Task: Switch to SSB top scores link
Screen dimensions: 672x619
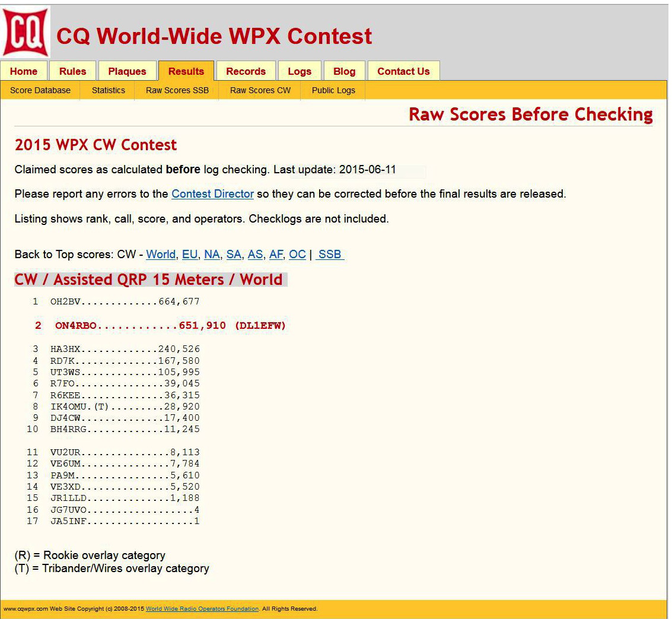Action: (330, 255)
